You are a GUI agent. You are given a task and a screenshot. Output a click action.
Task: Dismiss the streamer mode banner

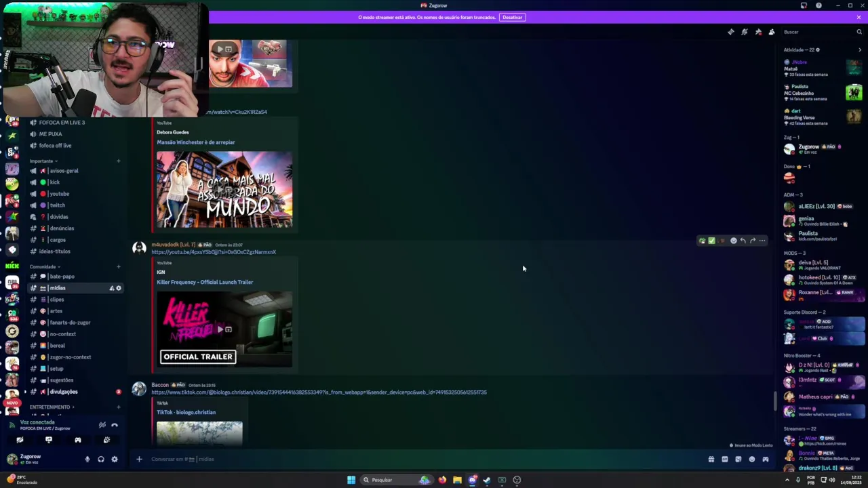coord(859,17)
